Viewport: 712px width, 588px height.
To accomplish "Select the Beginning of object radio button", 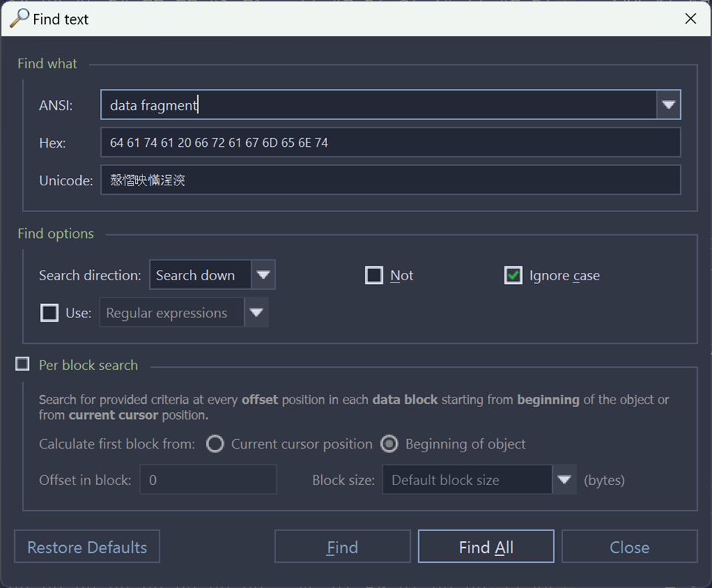I will tap(389, 444).
